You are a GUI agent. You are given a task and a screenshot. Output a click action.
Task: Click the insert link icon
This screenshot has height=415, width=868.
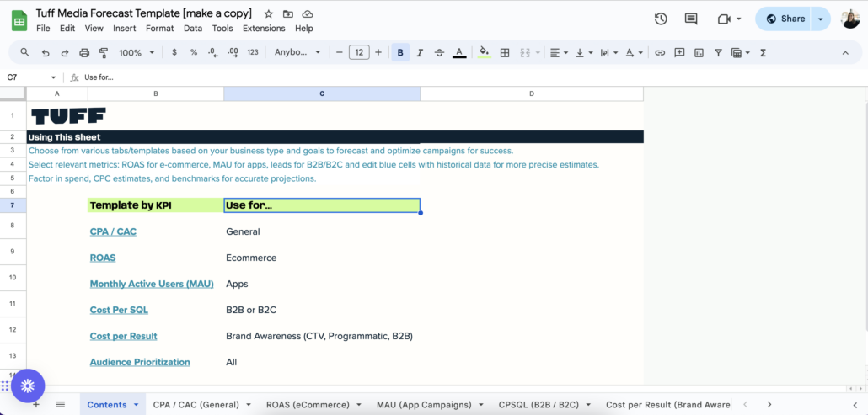tap(660, 52)
